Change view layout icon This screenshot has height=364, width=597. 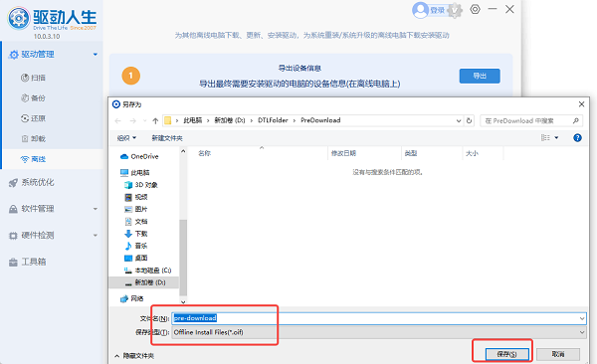point(545,137)
